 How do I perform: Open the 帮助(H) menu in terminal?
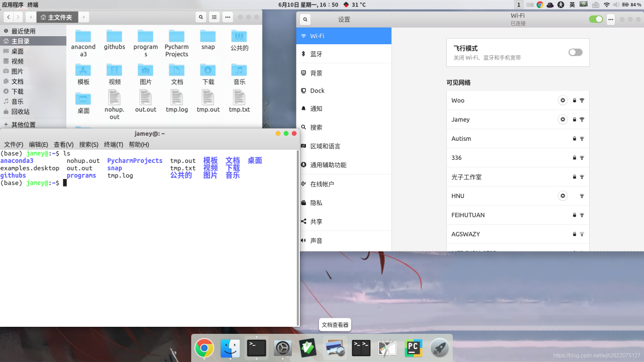pos(139,144)
